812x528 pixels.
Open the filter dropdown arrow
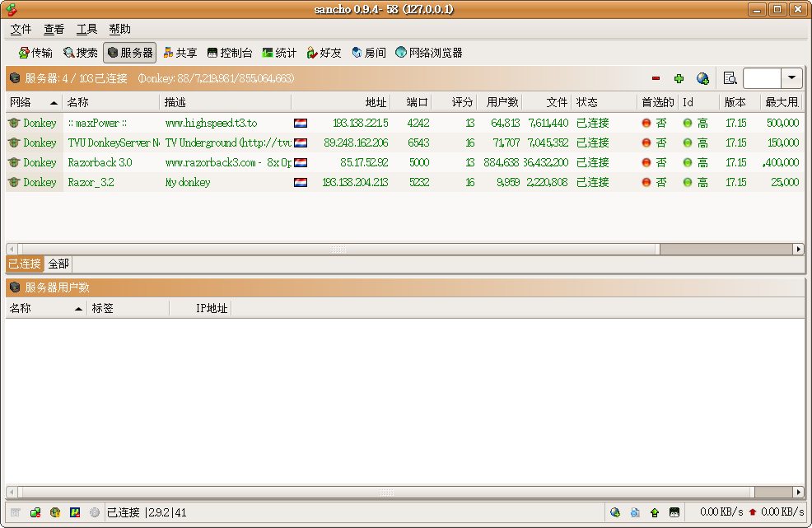[791, 78]
